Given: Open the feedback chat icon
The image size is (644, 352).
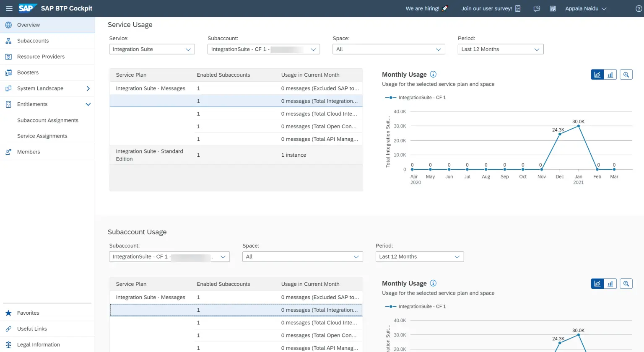Looking at the screenshot, I should (537, 8).
